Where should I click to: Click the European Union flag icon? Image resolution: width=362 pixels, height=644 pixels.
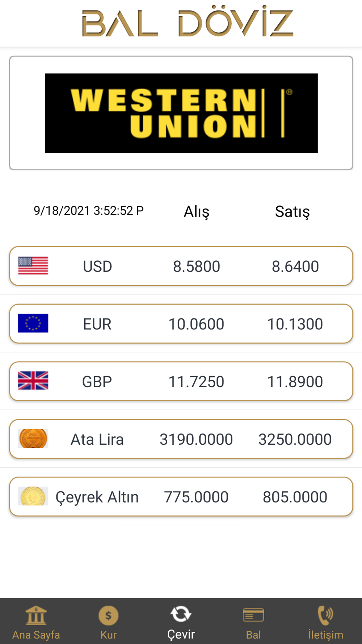pos(33,323)
